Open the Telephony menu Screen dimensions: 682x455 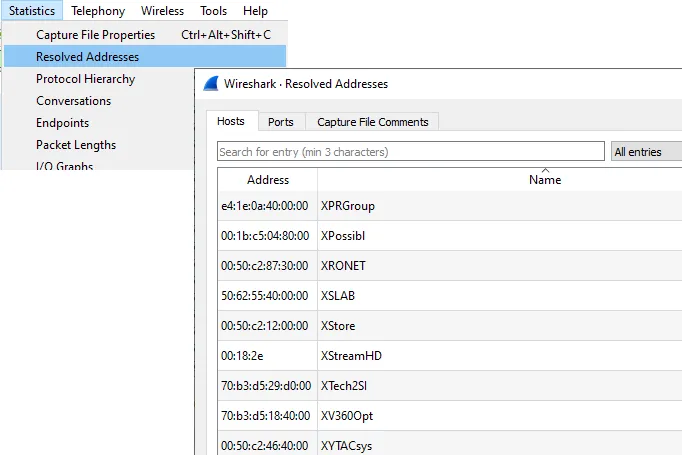98,10
